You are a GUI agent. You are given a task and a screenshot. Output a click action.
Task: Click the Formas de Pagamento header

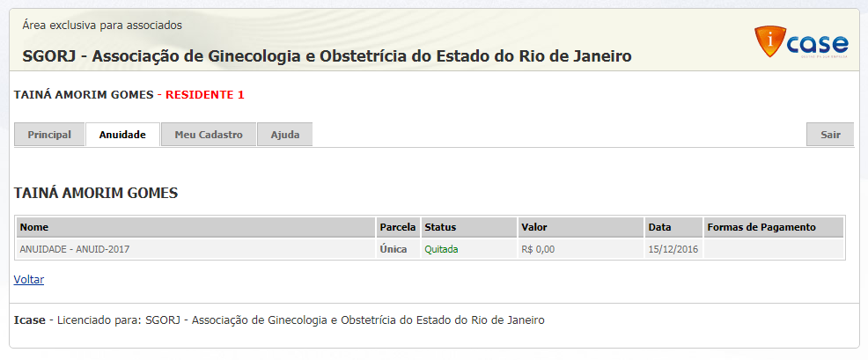click(x=761, y=227)
